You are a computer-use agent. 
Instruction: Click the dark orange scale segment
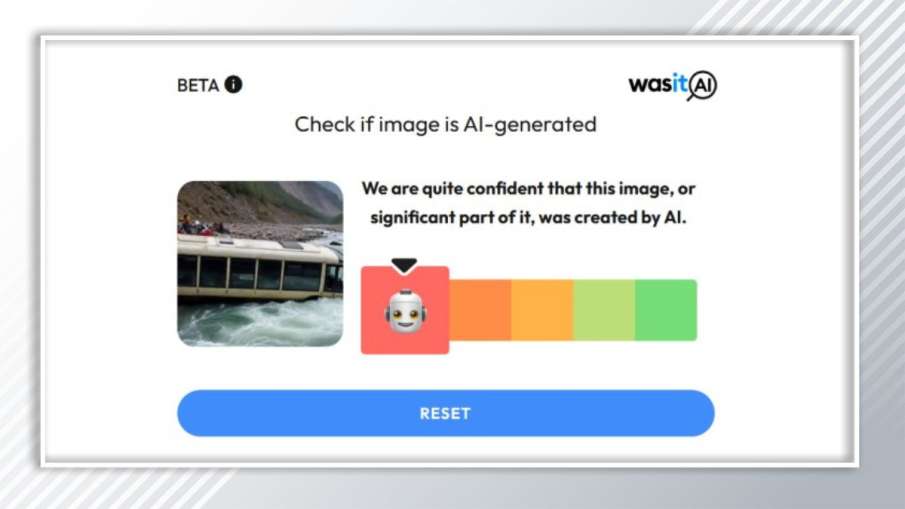(x=480, y=310)
